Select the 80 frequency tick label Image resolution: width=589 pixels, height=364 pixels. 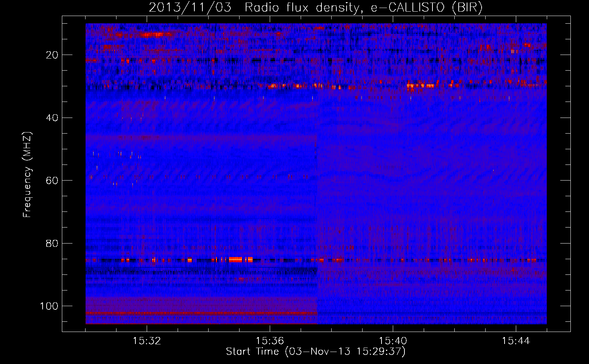(52, 243)
